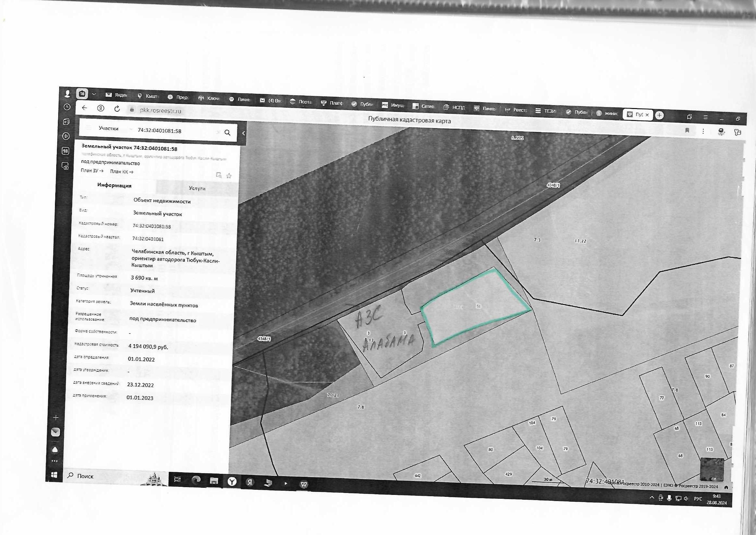Open browser history clock icon in sidebar
The width and height of the screenshot is (756, 535).
[67, 107]
